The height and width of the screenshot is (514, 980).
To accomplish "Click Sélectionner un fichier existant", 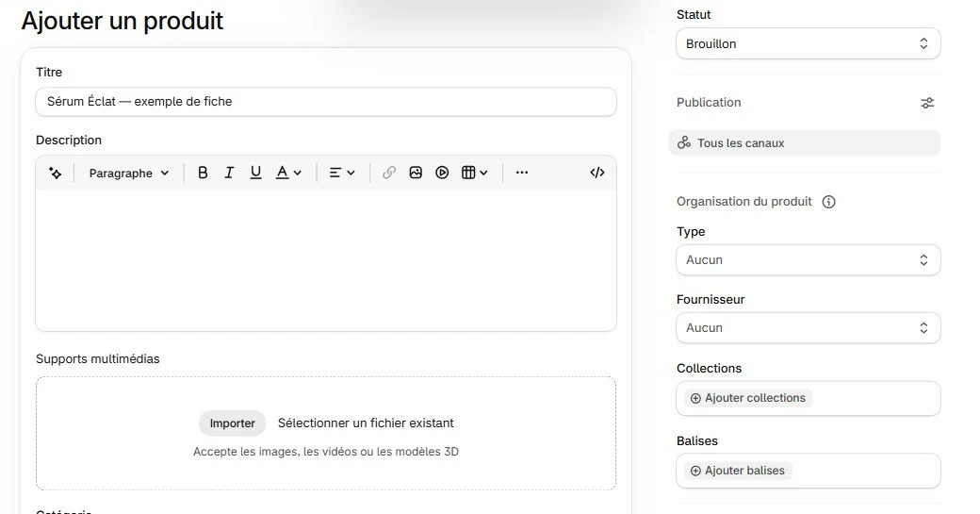I will 366,423.
